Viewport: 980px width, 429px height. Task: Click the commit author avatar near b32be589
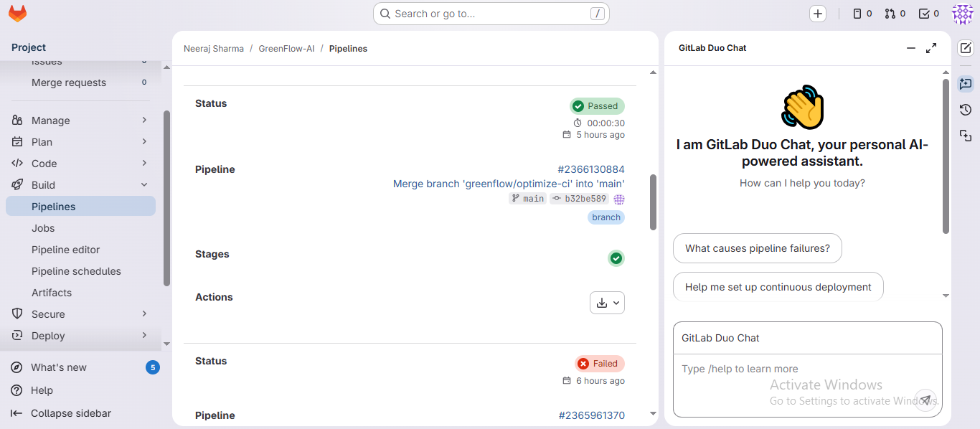coord(619,199)
